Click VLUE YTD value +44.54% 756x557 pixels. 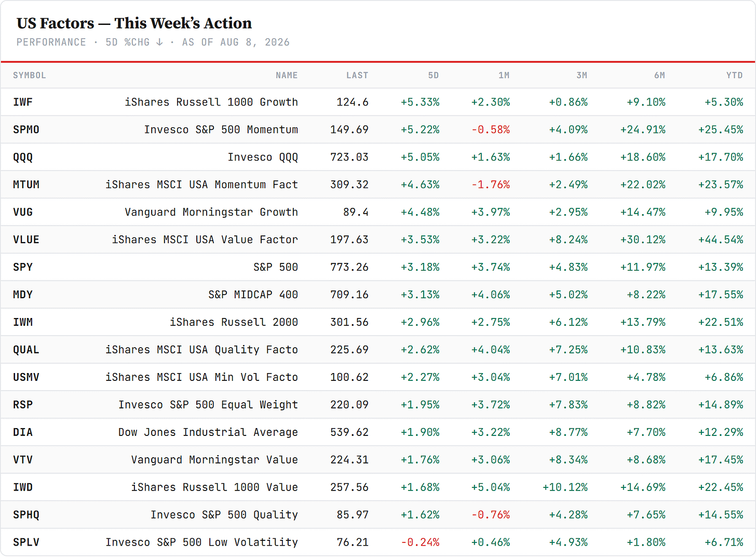pos(721,240)
